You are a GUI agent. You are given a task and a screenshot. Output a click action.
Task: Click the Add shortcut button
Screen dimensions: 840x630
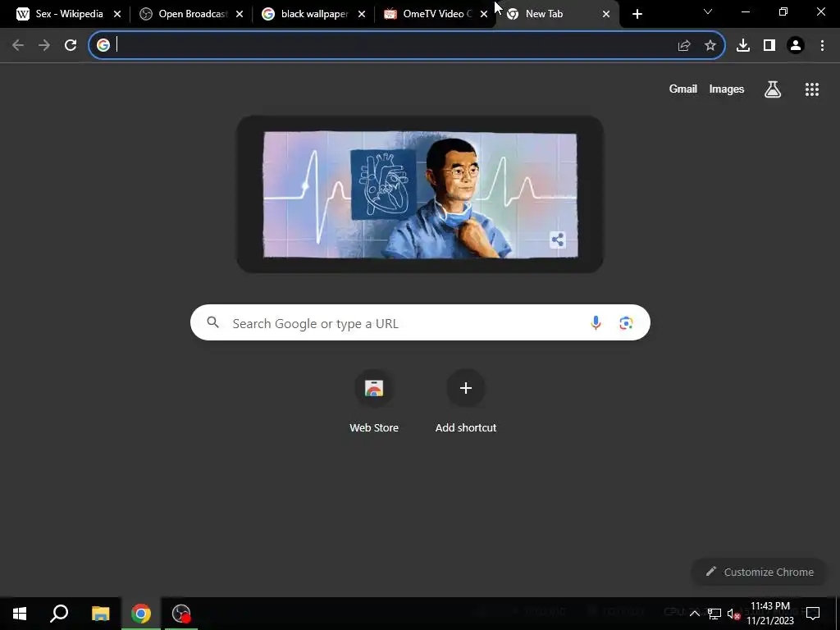pos(466,400)
